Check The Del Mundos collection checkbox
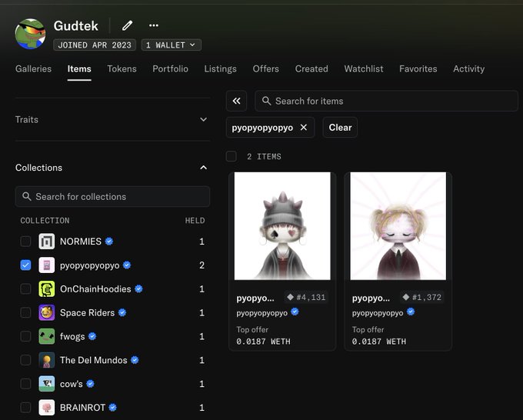The image size is (523, 420). 25,360
